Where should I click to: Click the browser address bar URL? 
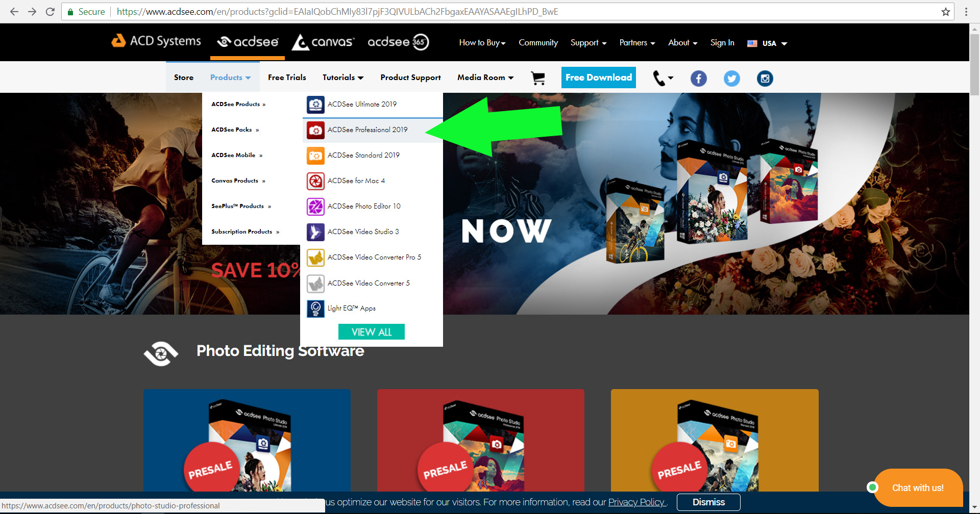tap(337, 12)
